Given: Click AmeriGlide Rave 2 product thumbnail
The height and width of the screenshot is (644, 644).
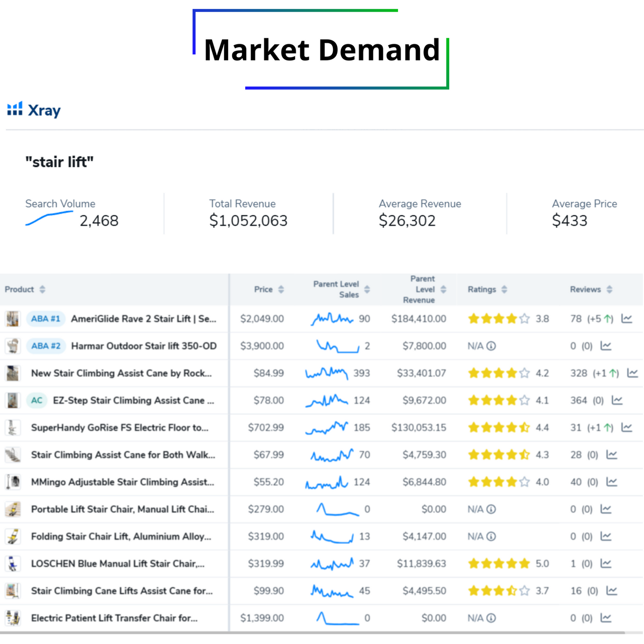Looking at the screenshot, I should [12, 319].
